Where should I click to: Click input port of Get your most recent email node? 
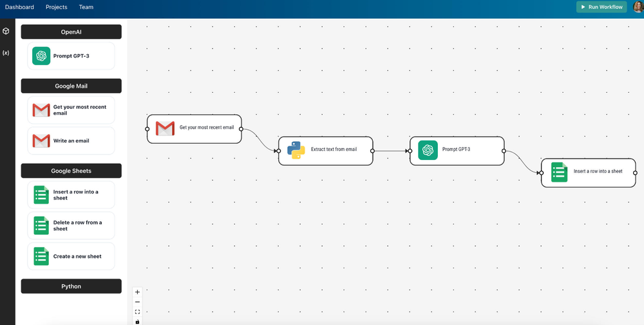tap(147, 129)
